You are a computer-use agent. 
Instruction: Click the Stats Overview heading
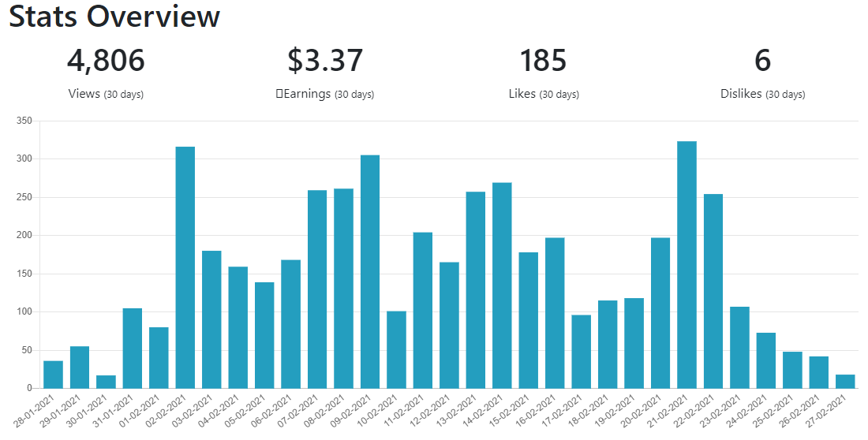[x=114, y=16]
